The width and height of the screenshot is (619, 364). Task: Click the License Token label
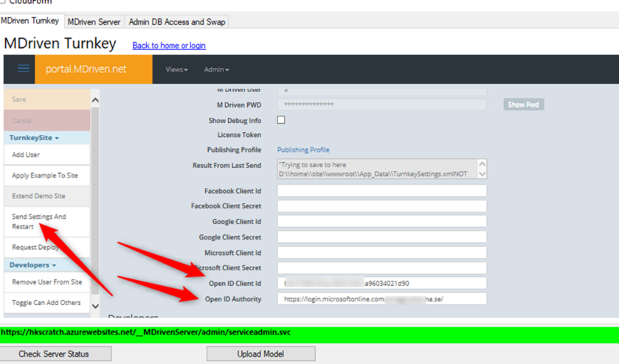pos(239,135)
